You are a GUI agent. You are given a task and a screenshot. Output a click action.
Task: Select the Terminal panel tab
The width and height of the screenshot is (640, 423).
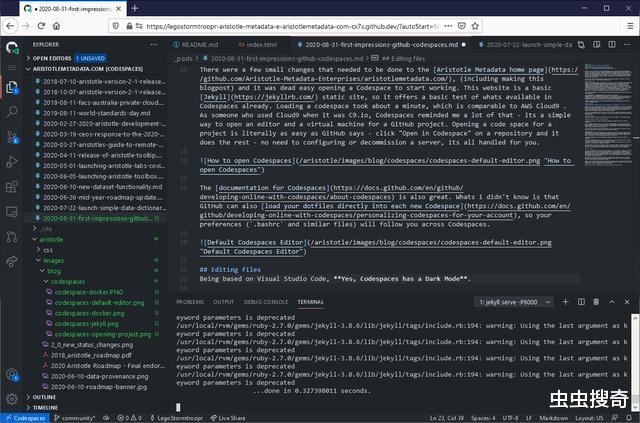tap(310, 302)
